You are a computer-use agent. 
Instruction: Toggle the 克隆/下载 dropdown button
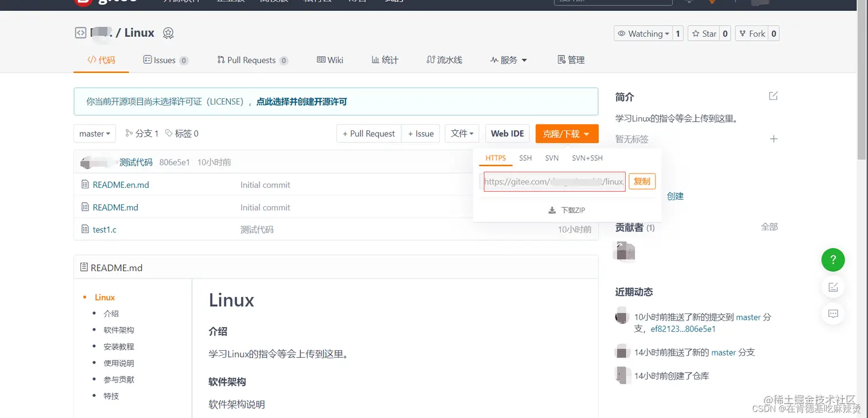pyautogui.click(x=567, y=134)
